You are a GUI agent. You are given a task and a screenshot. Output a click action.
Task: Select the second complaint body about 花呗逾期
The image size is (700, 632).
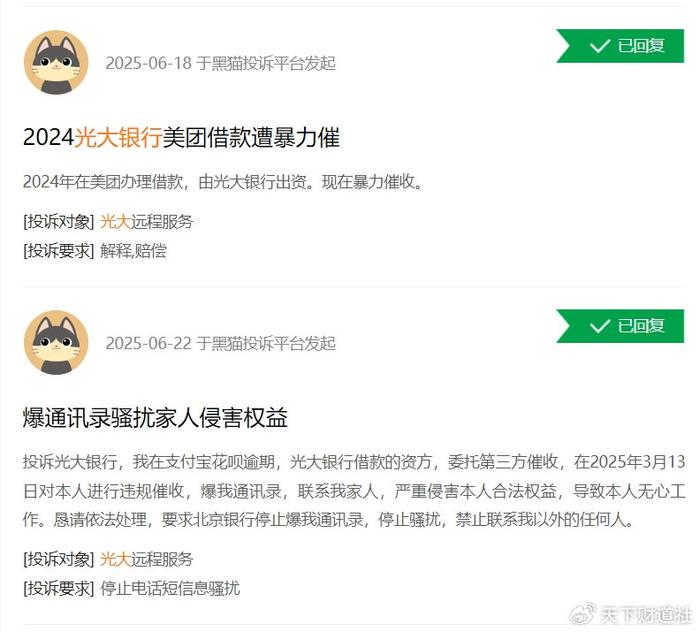[354, 491]
